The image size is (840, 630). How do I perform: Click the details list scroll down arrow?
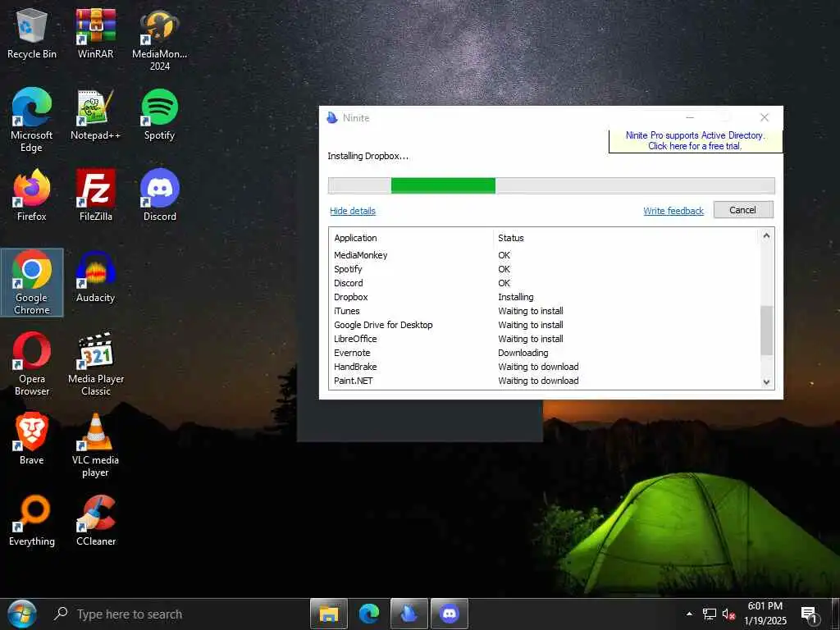[x=767, y=382]
